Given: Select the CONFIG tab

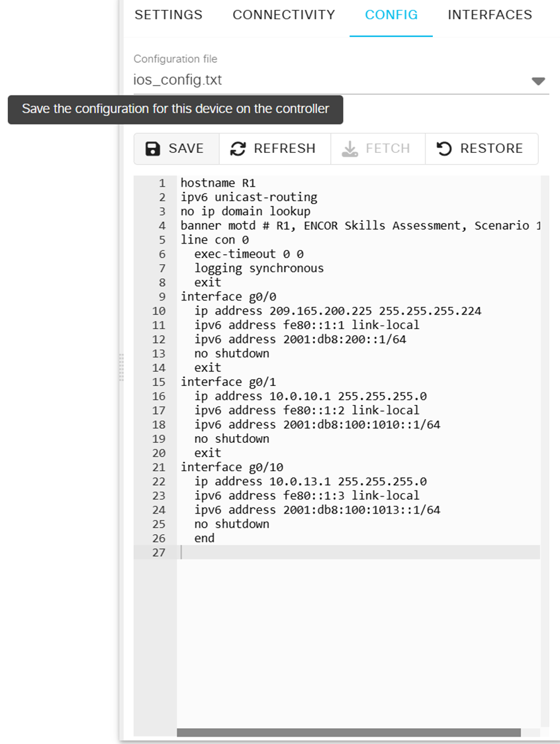Looking at the screenshot, I should pyautogui.click(x=391, y=15).
